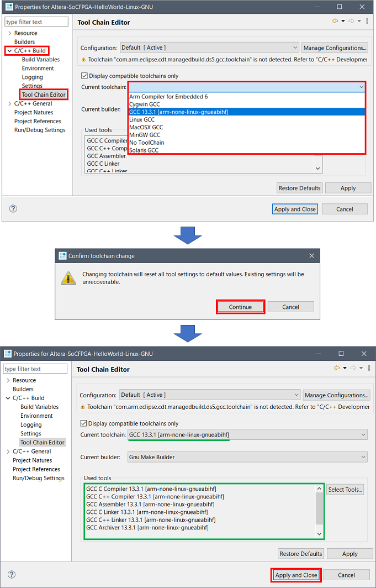Collapse C/C++ Build node in bottom window
The width and height of the screenshot is (376, 588).
[8, 398]
